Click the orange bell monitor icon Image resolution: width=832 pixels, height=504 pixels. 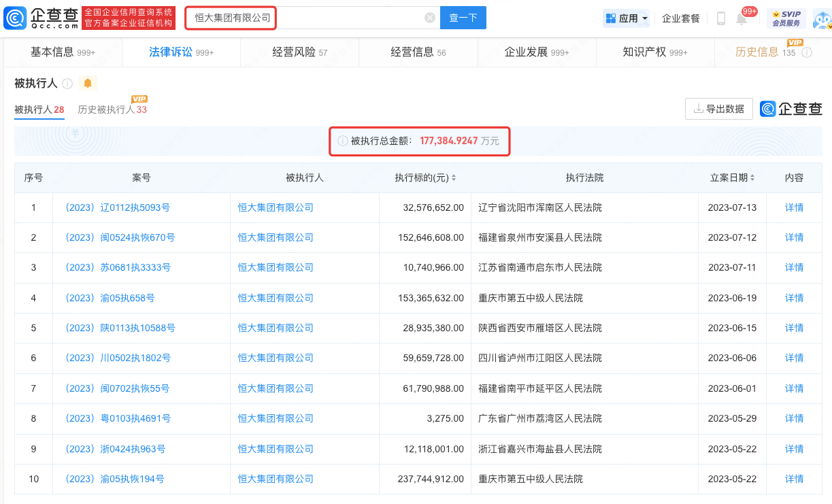click(88, 84)
